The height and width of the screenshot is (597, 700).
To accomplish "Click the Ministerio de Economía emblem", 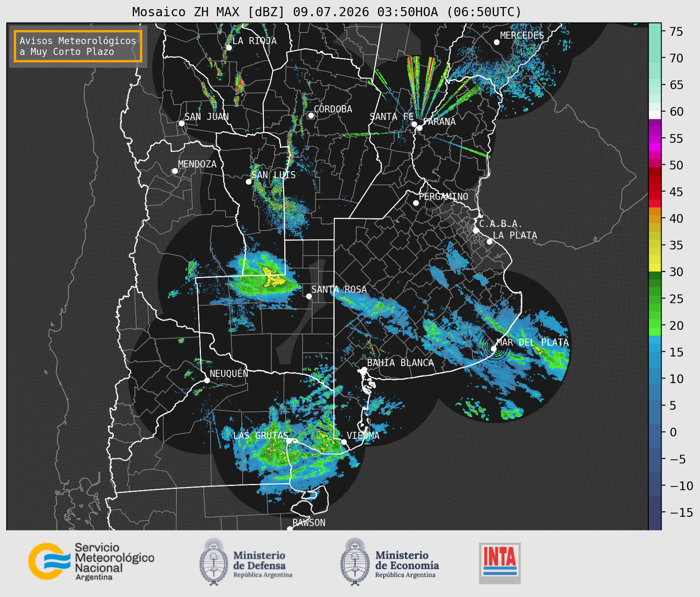I will [354, 562].
